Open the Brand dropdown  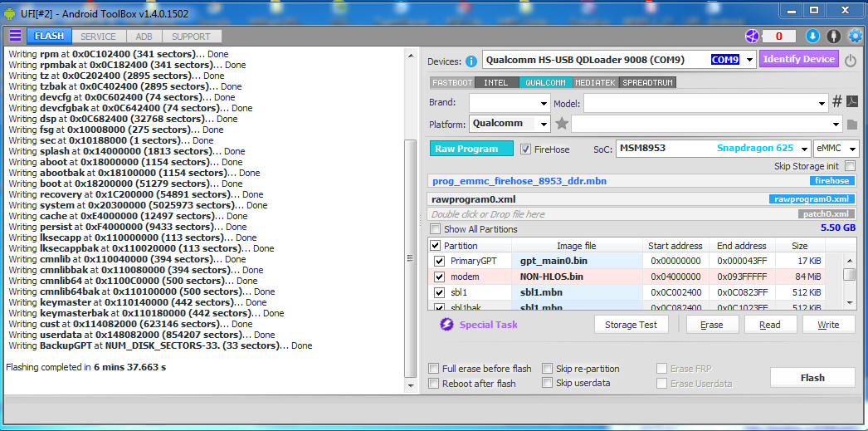coord(544,104)
